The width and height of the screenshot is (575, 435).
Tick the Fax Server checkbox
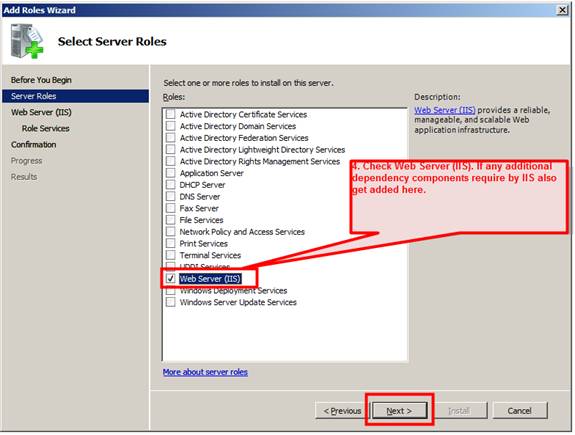(x=171, y=208)
